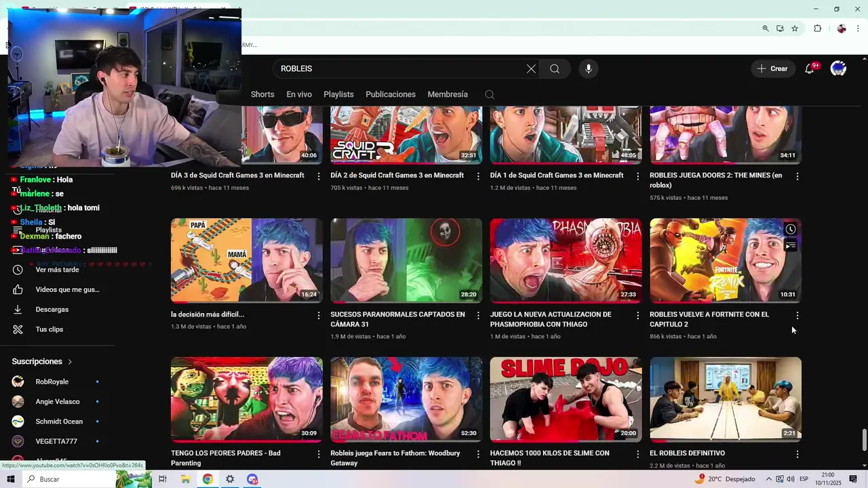Click Windows Buscar search box
Viewport: 868px width, 488px height.
68,479
